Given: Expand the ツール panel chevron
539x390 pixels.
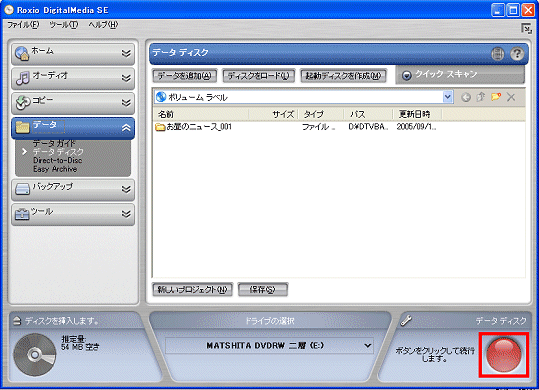Looking at the screenshot, I should 126,214.
